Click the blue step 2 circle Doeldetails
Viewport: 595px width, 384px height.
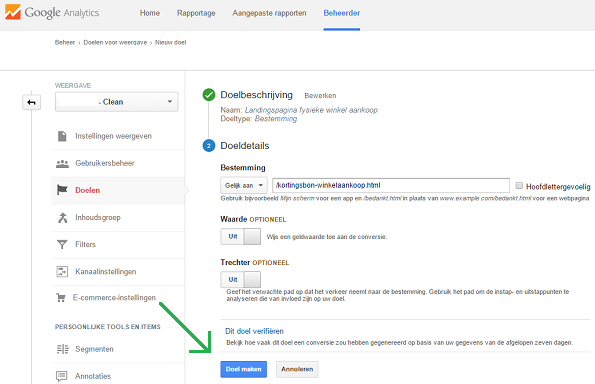pyautogui.click(x=209, y=146)
